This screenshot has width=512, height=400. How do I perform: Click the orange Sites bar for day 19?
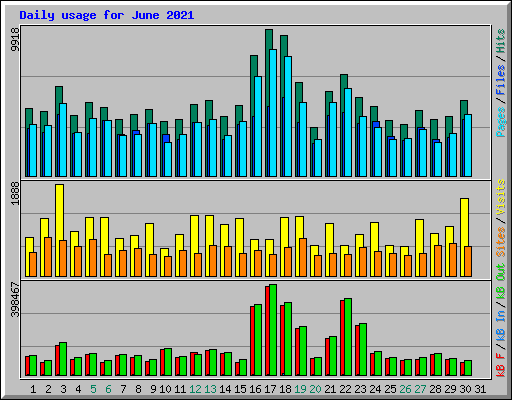click(303, 257)
